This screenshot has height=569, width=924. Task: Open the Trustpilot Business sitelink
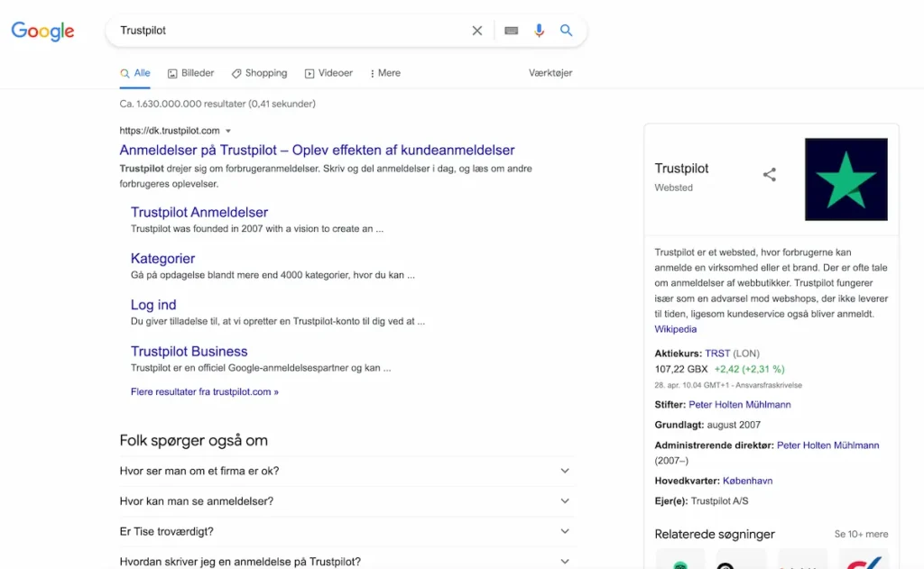click(189, 351)
